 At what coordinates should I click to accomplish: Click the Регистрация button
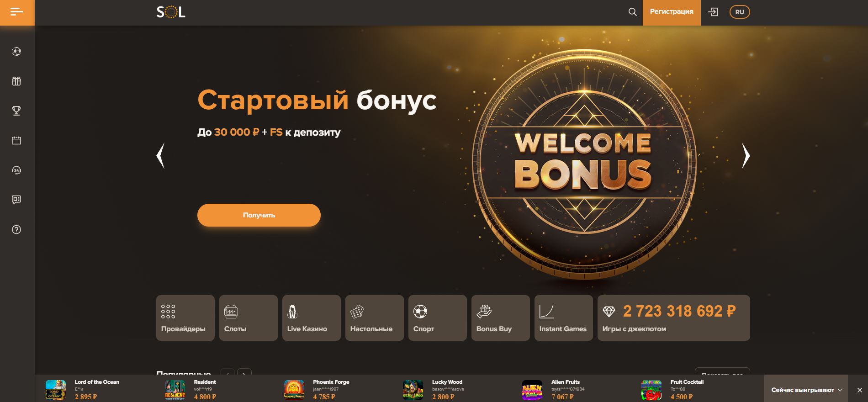point(672,12)
